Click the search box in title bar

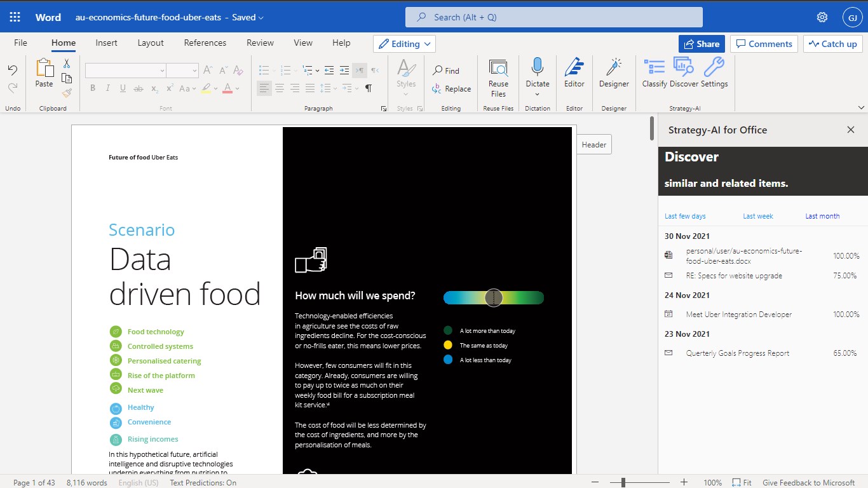[x=554, y=17]
